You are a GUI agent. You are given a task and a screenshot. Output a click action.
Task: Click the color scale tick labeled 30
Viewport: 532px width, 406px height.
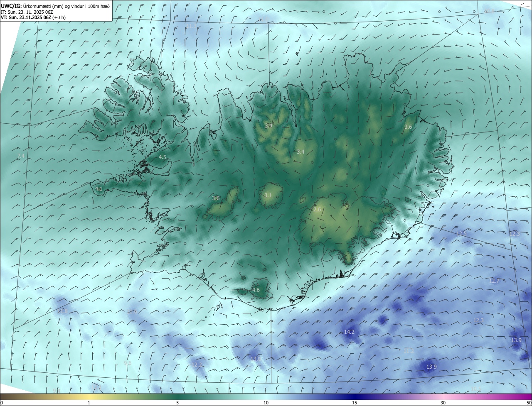click(x=443, y=403)
